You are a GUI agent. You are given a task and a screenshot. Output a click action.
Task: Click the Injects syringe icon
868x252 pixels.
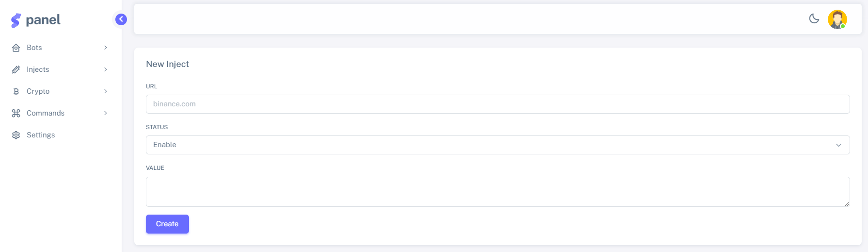16,69
